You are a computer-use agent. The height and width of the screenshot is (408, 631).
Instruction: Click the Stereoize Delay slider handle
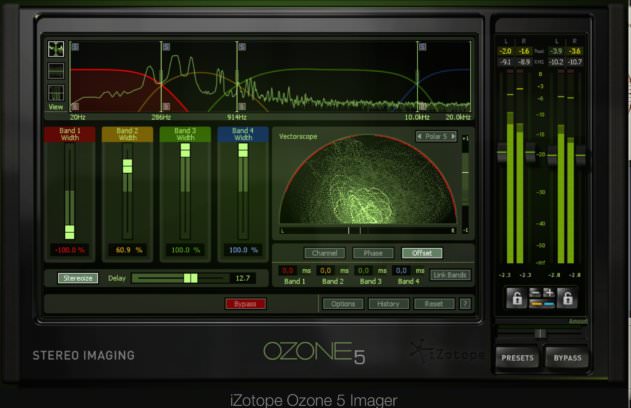coord(191,278)
